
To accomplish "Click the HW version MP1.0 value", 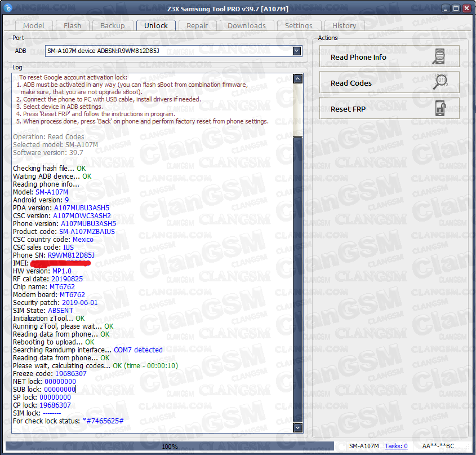I will click(62, 271).
